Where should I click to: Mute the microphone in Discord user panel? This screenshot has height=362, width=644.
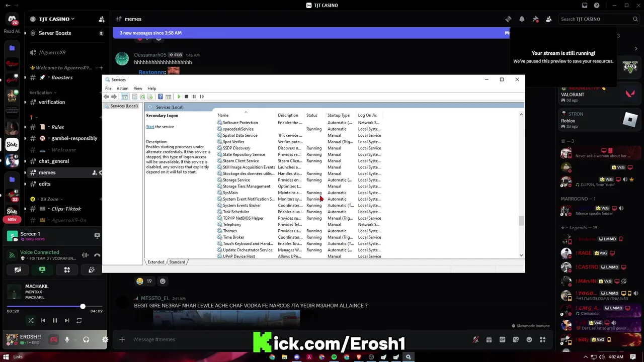pos(67,339)
